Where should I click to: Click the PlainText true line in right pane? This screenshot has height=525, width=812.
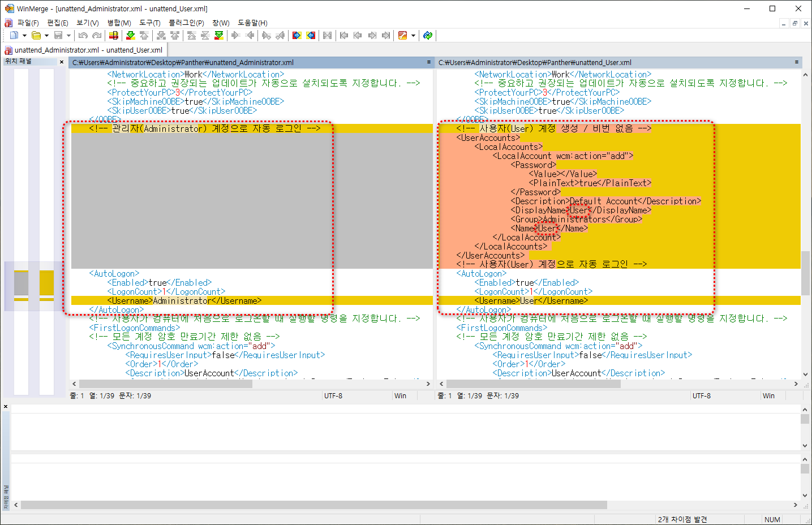[590, 183]
